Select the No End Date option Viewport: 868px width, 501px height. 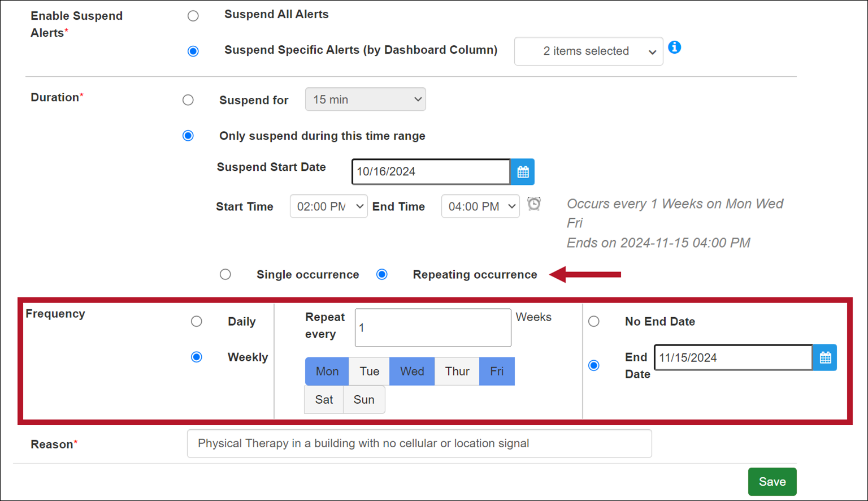tap(594, 322)
